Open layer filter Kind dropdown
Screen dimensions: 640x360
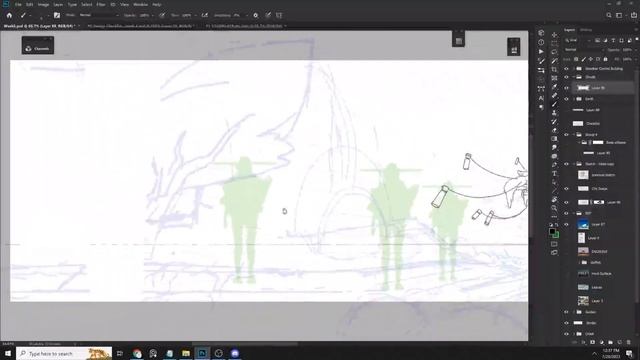(x=577, y=40)
